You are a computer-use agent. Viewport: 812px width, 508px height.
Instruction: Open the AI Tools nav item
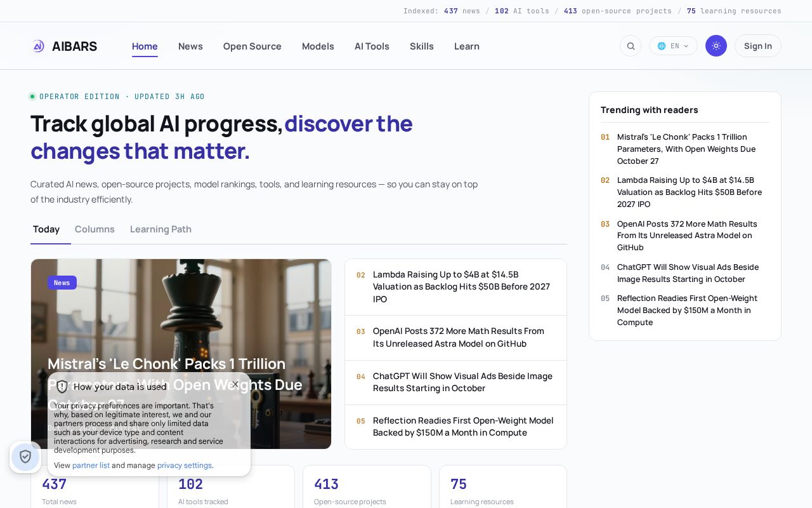(x=372, y=46)
